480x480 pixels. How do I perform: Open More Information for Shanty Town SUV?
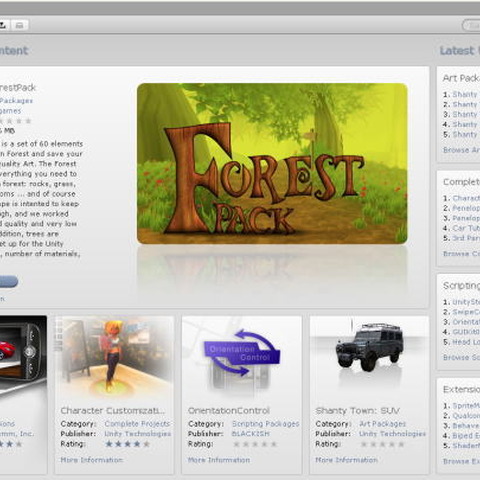tap(347, 460)
